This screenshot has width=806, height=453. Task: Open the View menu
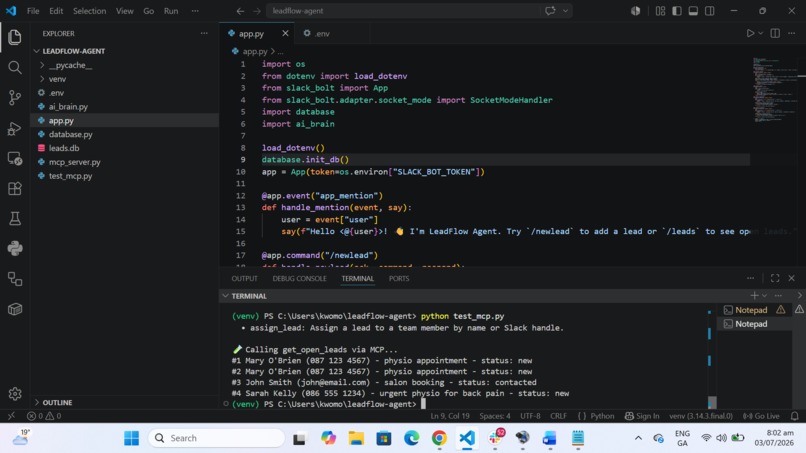pyautogui.click(x=124, y=11)
